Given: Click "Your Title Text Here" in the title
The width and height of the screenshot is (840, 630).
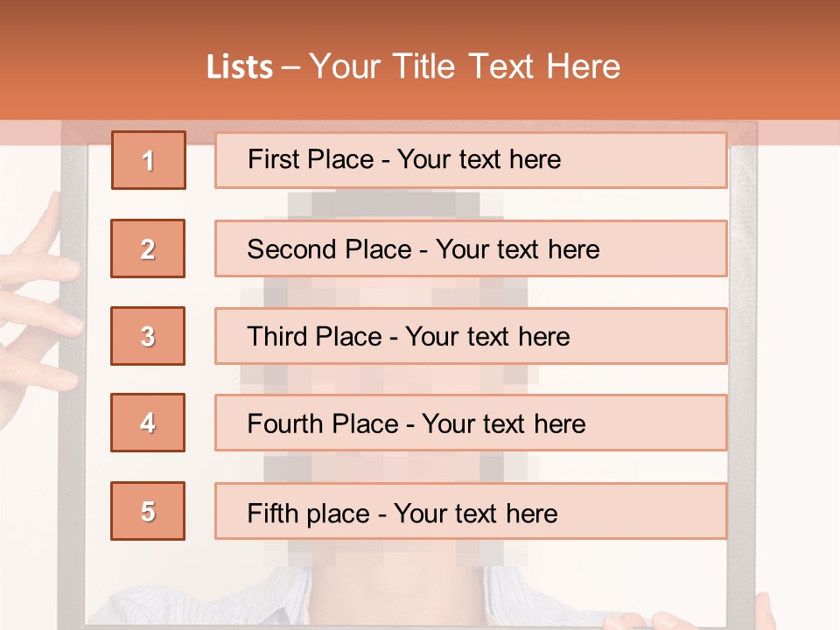Looking at the screenshot, I should (x=465, y=66).
